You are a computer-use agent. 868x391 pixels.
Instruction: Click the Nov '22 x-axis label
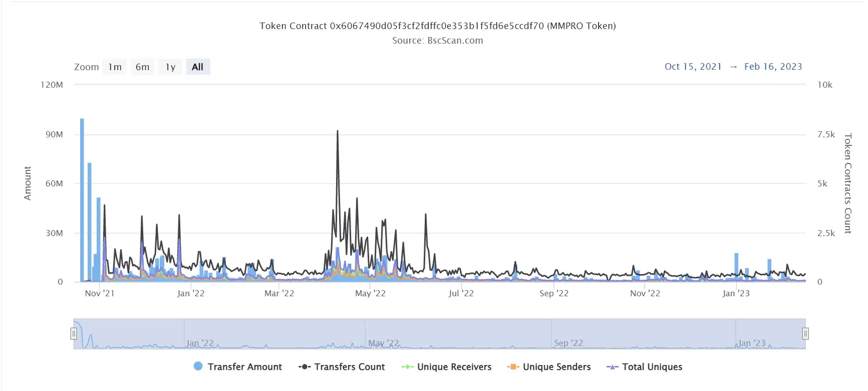(x=645, y=293)
